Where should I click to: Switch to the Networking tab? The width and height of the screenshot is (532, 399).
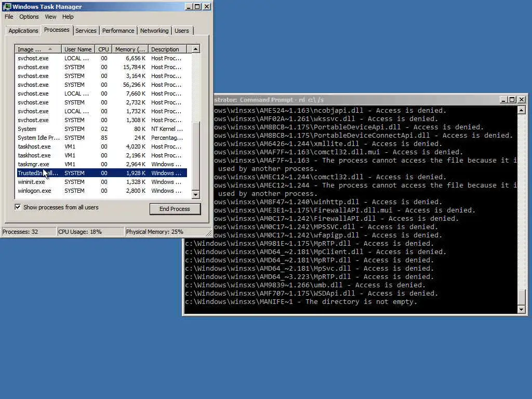tap(154, 31)
